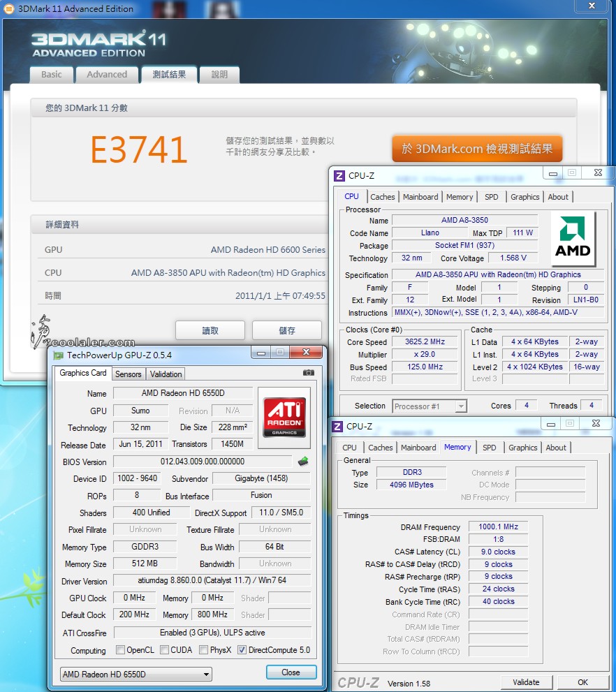Click the GPU-Z screenshot camera icon
The height and width of the screenshot is (692, 616).
tap(309, 372)
